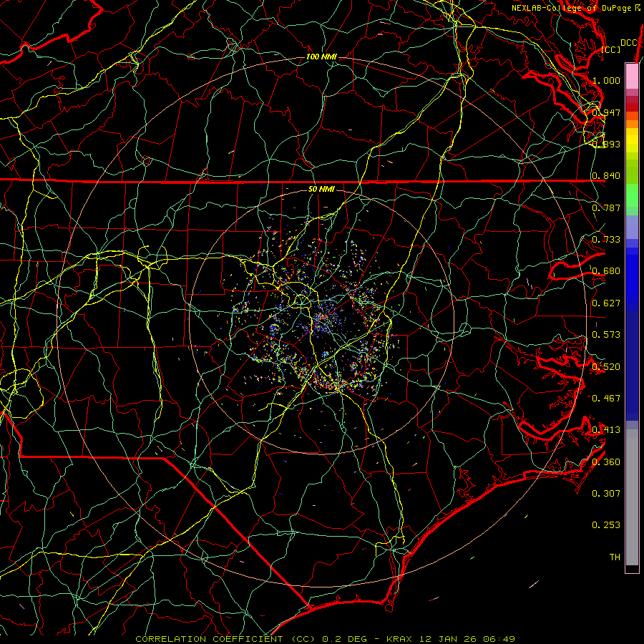Click the 0.253 scale value
Screen dimensions: 644x644
(x=606, y=525)
